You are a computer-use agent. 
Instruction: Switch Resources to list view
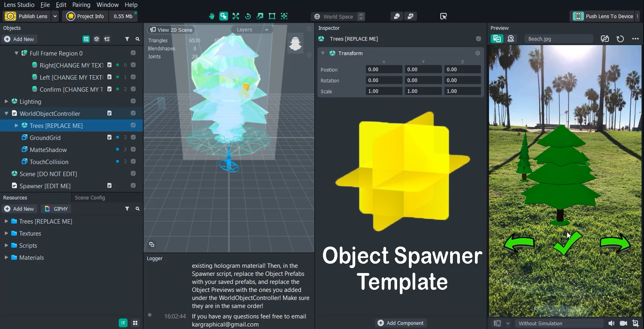[123, 323]
